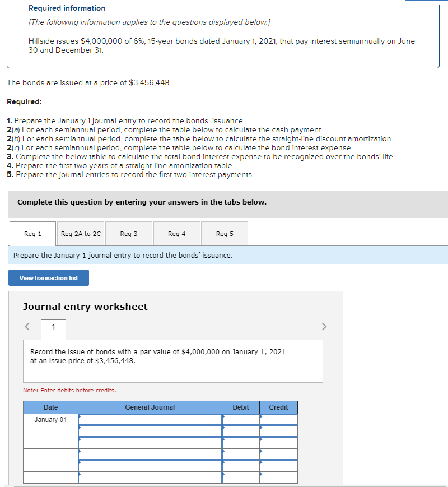Click the January 01 date cell
Viewport: 448px width, 487px height.
[x=50, y=420]
